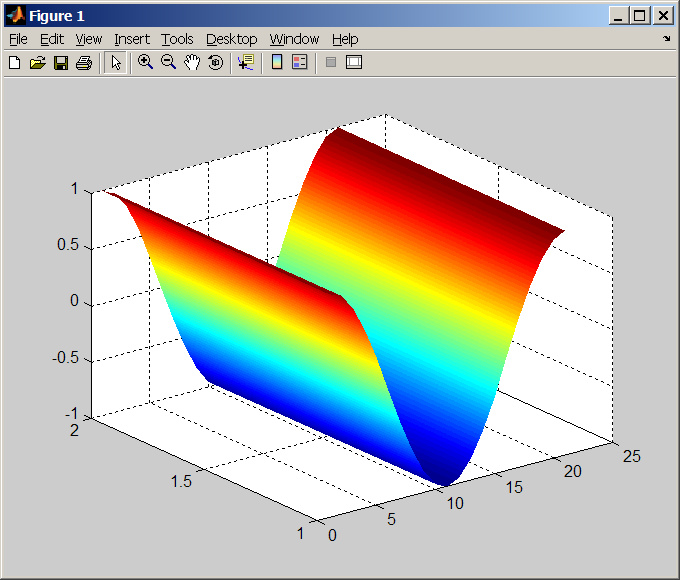Select the Pan hand tool
Image resolution: width=680 pixels, height=580 pixels.
pos(192,62)
